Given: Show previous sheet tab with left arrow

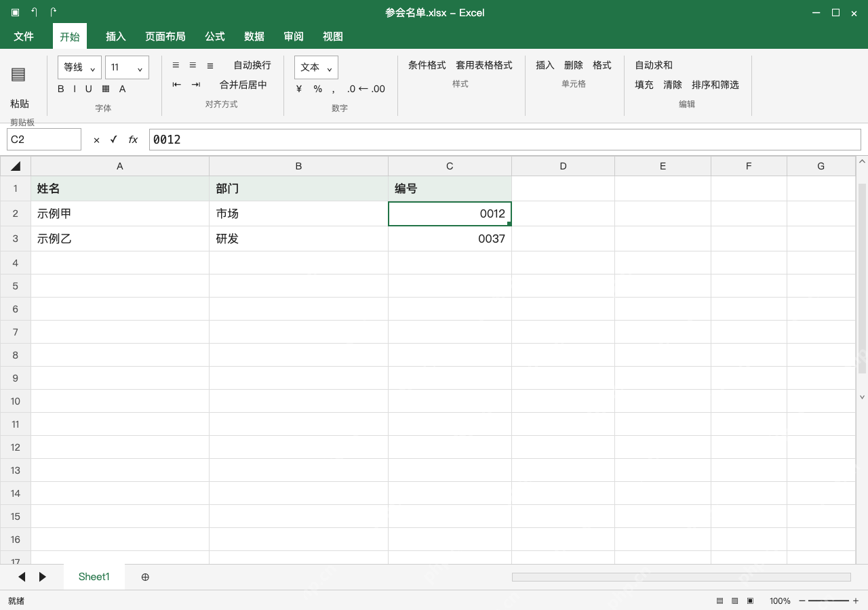Looking at the screenshot, I should pos(22,577).
